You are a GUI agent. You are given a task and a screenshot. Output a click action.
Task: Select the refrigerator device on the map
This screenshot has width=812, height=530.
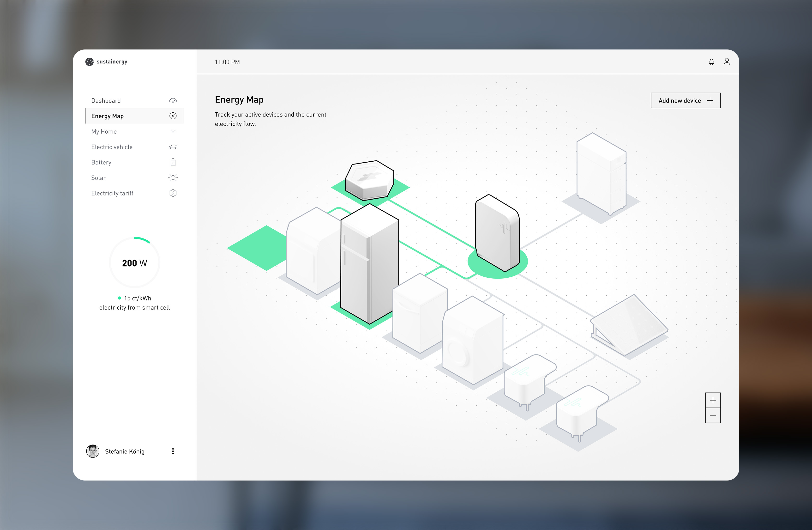[x=369, y=266]
